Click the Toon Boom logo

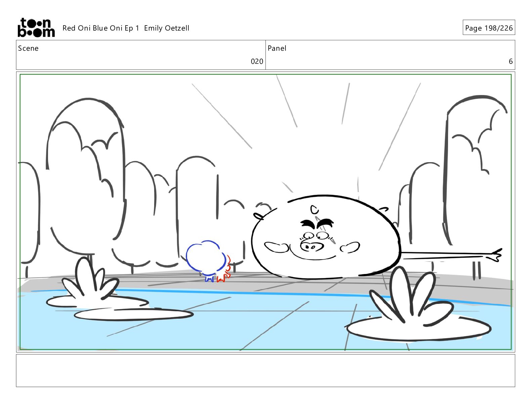36,28
